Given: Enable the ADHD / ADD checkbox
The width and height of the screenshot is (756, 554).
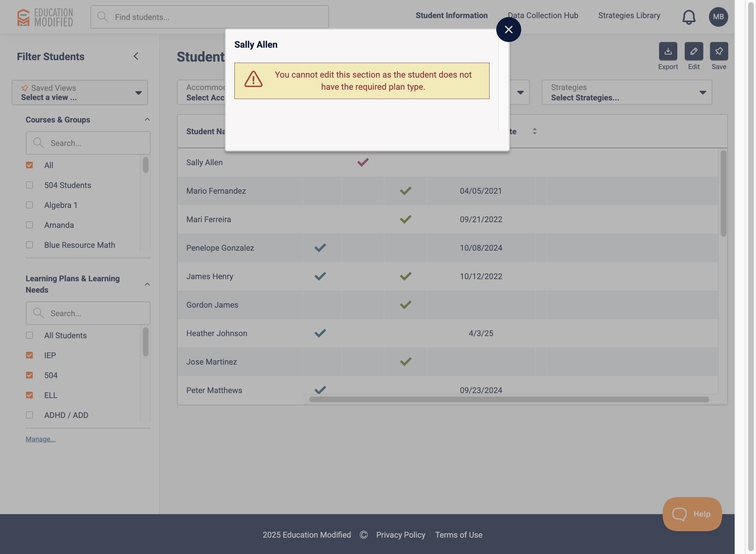Looking at the screenshot, I should [30, 415].
